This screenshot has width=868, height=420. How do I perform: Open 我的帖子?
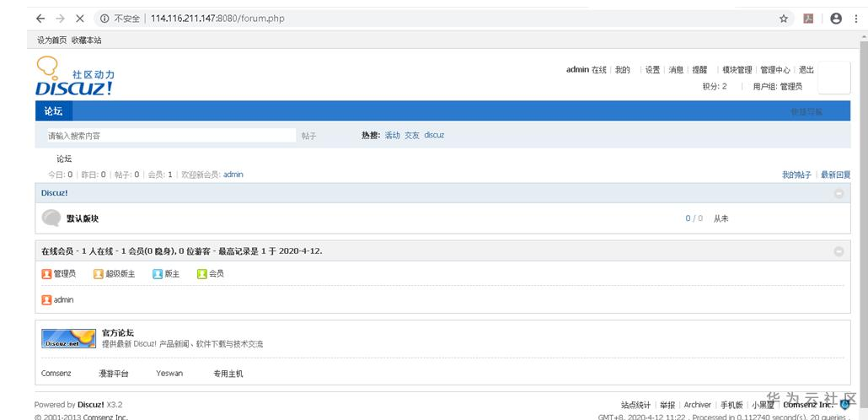click(796, 175)
